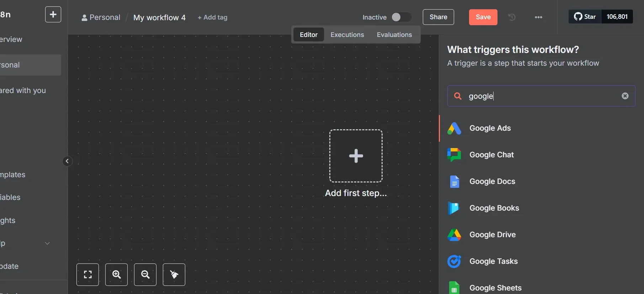Switch to the Evaluations tab
Image resolution: width=644 pixels, height=294 pixels.
tap(394, 35)
